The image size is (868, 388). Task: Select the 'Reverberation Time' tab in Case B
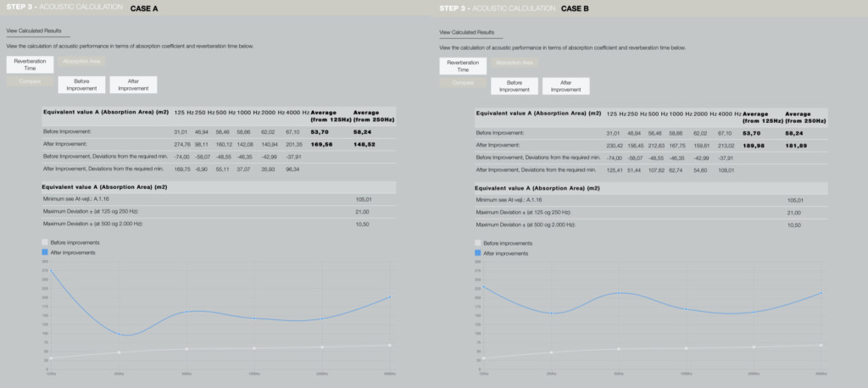tap(463, 65)
